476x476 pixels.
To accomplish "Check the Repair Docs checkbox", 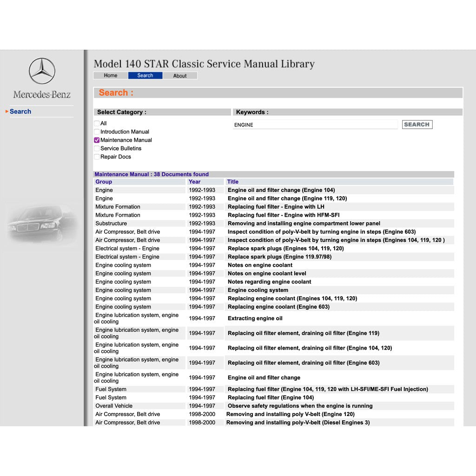I will coord(97,157).
